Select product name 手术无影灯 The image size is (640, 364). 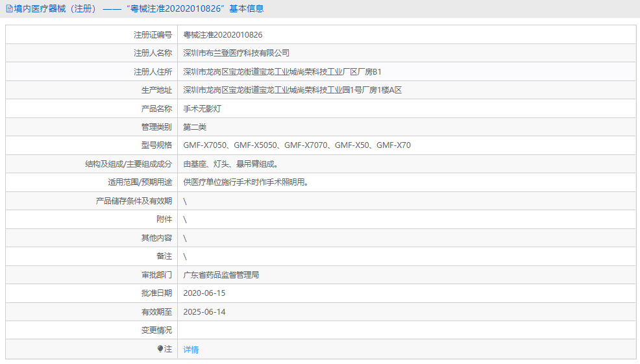[x=202, y=109]
